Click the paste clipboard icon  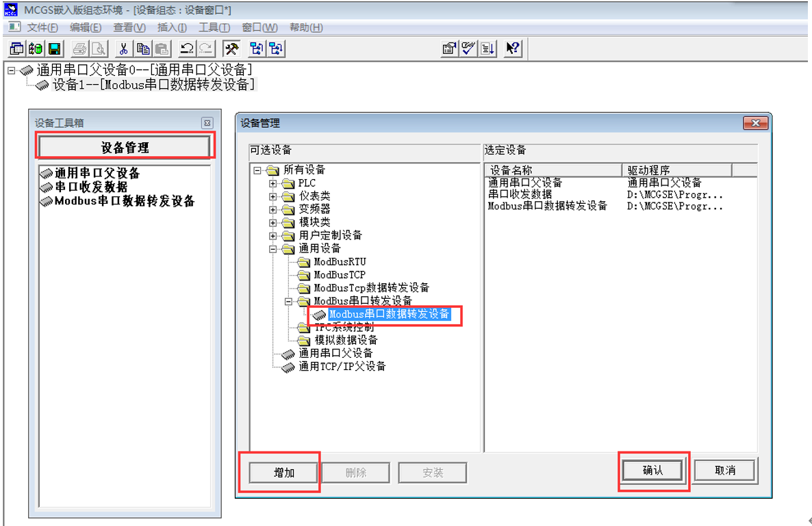tap(162, 49)
